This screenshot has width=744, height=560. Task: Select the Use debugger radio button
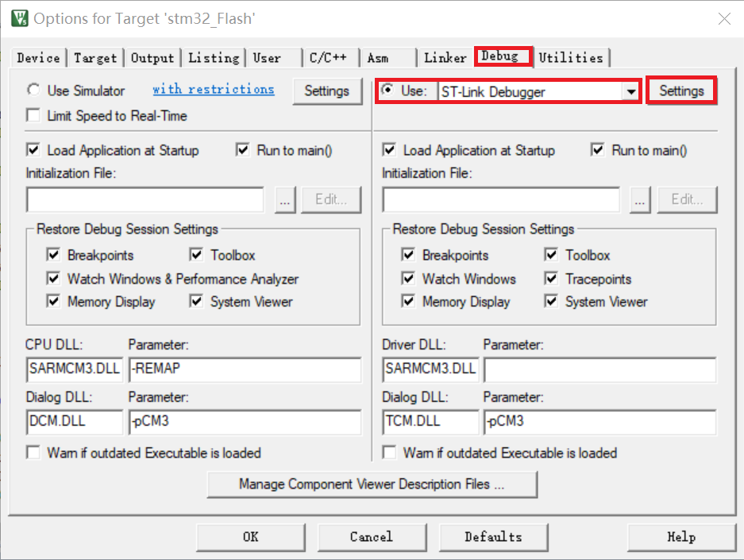pos(388,90)
